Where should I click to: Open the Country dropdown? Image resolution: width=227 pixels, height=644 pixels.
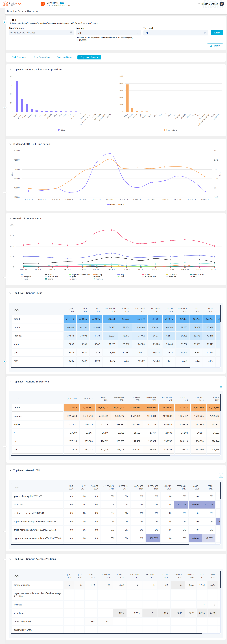108,33
